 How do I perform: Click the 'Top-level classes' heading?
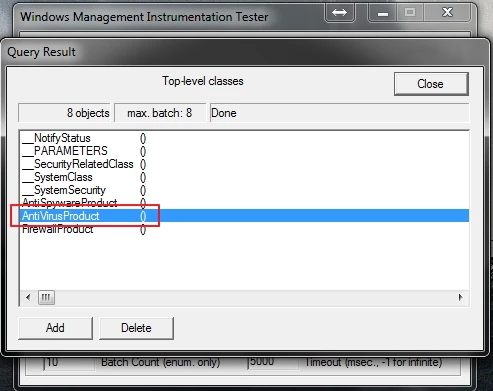(x=203, y=81)
